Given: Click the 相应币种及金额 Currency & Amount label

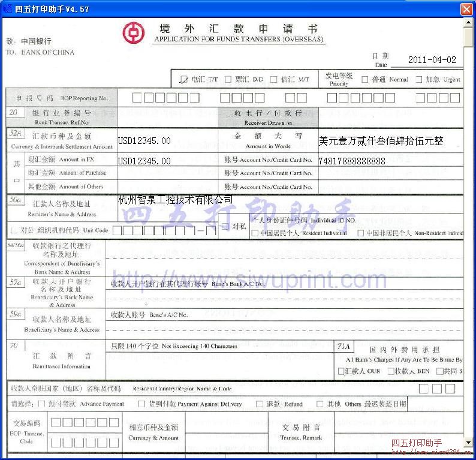Looking at the screenshot, I should point(153,432).
